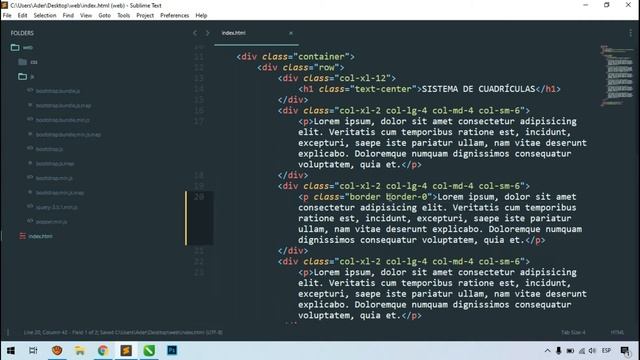Go forward with the tab history right arrow
The width and height of the screenshot is (640, 360).
click(x=207, y=33)
